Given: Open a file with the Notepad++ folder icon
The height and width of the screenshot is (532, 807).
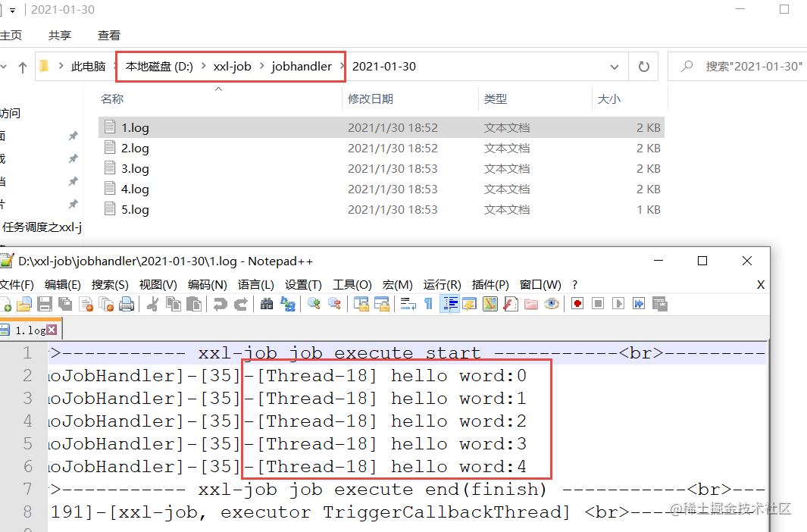Looking at the screenshot, I should pos(24,304).
